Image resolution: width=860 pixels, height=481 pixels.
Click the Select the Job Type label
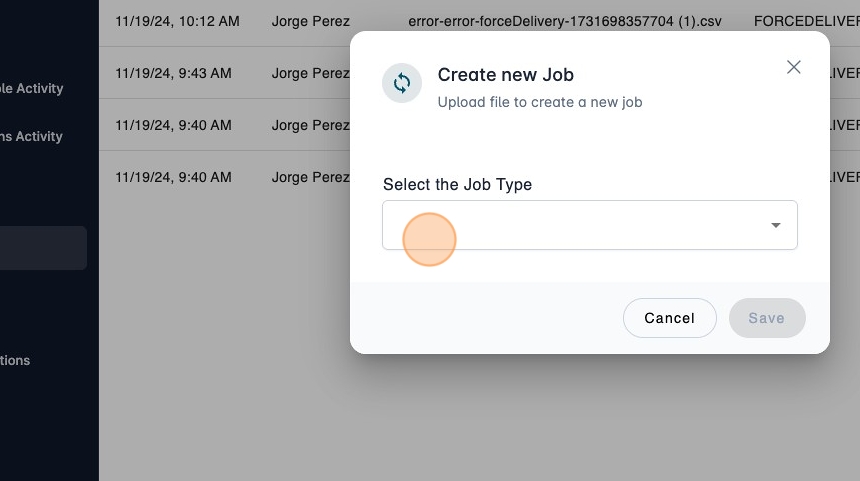point(457,184)
